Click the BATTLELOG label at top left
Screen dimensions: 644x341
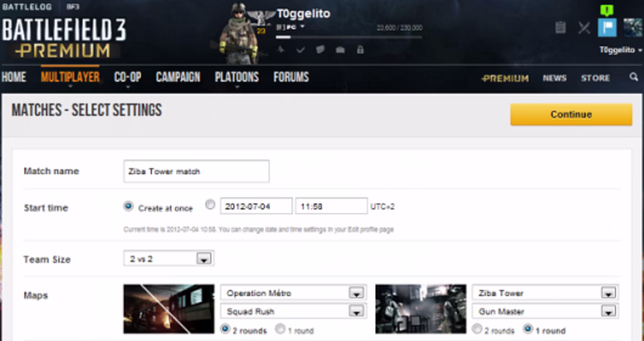[x=27, y=7]
